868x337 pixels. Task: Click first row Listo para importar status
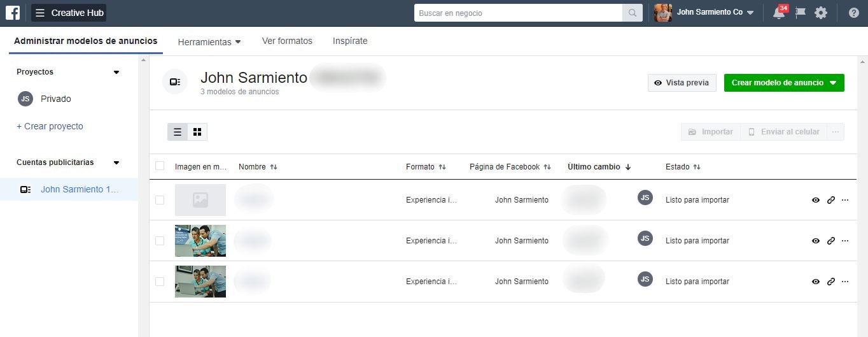[x=697, y=200]
